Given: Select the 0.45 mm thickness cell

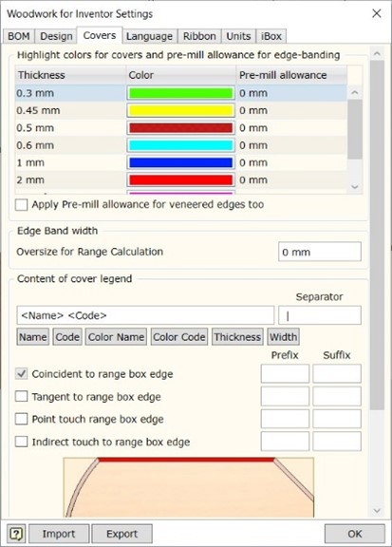Looking at the screenshot, I should pos(70,110).
